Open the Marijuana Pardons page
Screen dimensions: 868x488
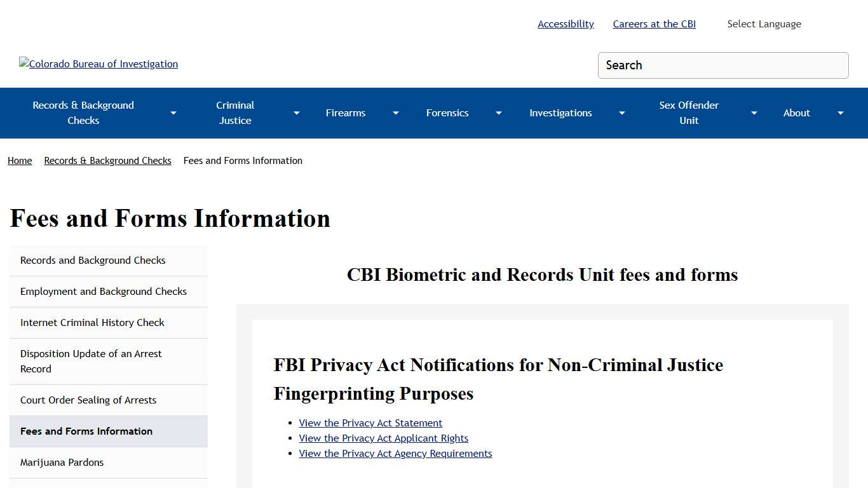[x=62, y=462]
